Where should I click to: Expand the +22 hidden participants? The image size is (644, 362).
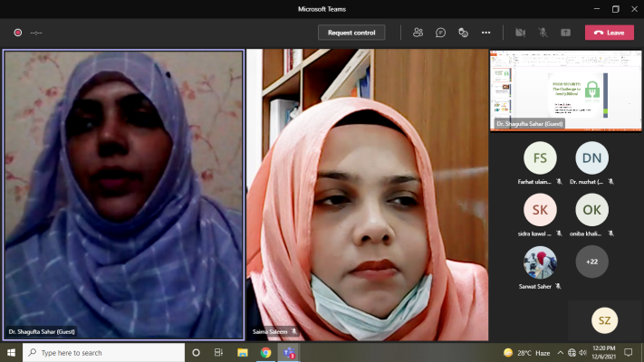tap(591, 262)
